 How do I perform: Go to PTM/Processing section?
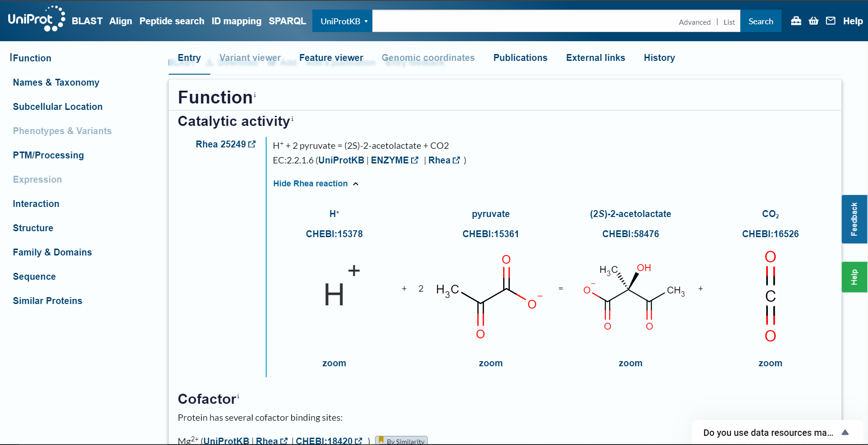48,155
